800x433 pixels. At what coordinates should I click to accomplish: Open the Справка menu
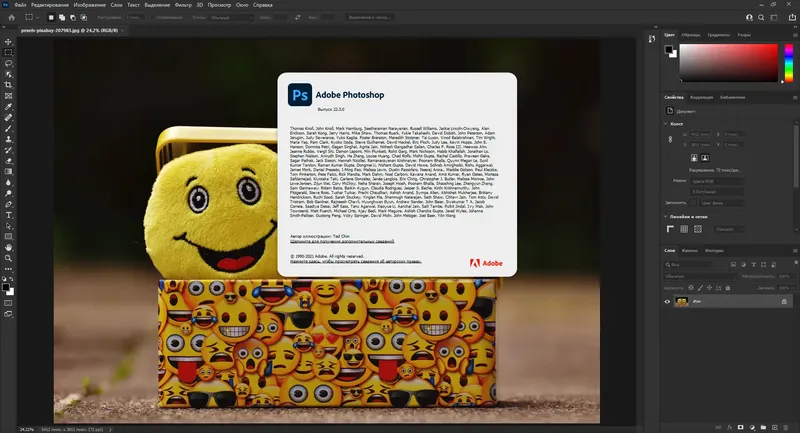coord(263,5)
